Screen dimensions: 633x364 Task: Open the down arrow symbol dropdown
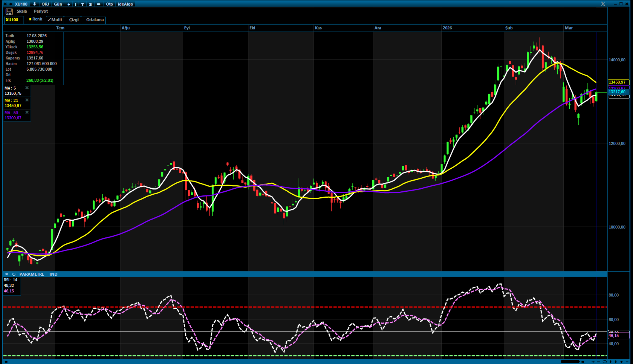(x=34, y=4)
